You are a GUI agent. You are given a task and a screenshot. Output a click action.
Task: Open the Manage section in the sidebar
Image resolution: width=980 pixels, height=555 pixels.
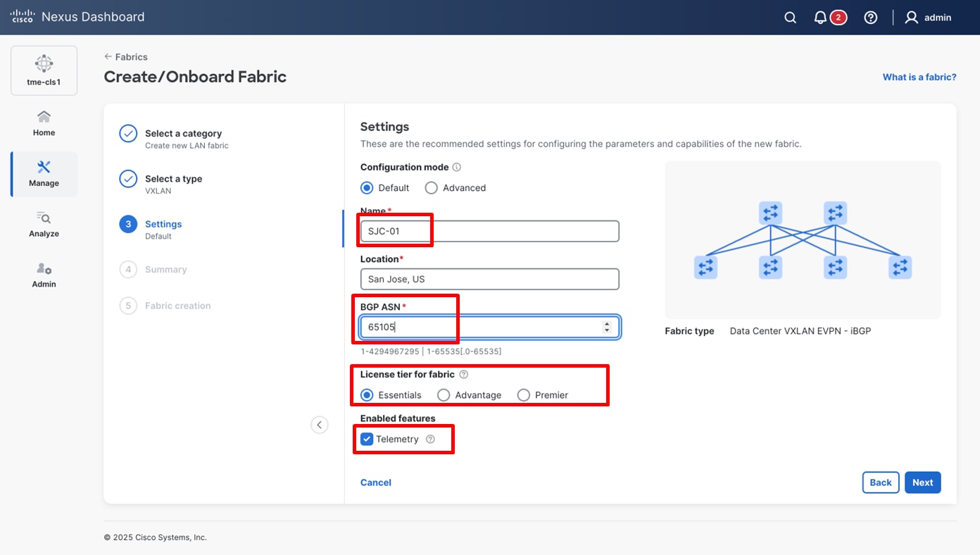pyautogui.click(x=43, y=174)
